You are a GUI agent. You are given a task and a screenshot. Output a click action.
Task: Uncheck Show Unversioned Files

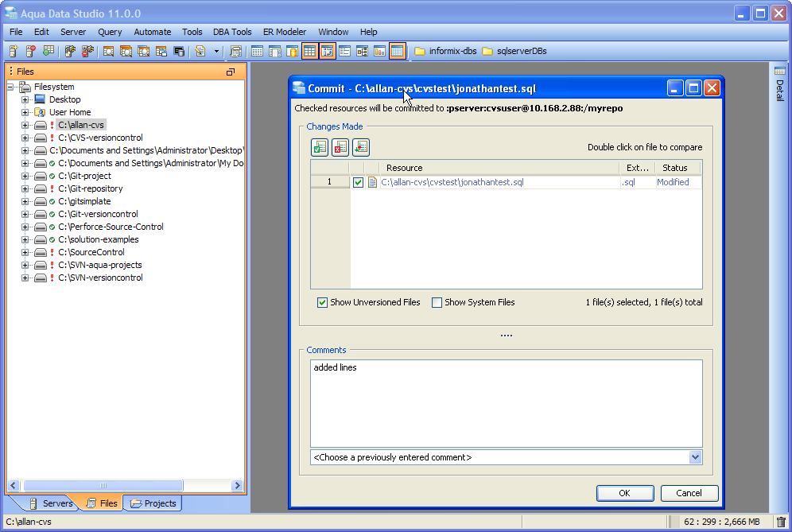coord(322,303)
